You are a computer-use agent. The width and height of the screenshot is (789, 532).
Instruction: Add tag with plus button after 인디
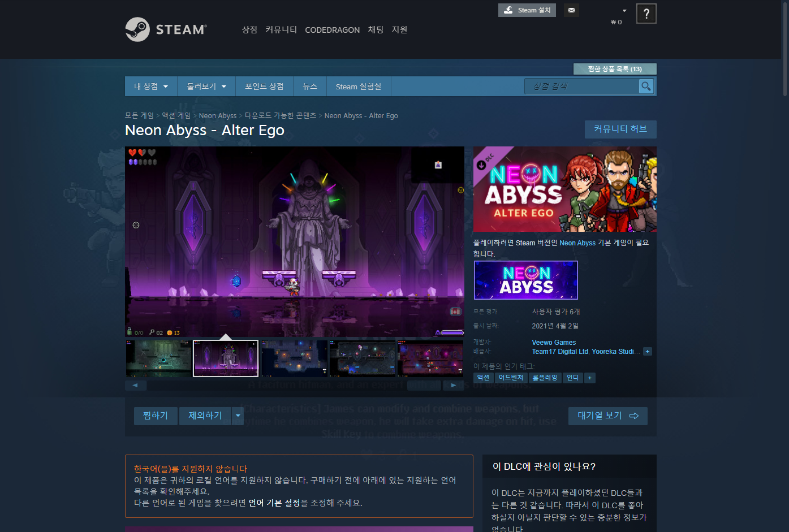590,378
